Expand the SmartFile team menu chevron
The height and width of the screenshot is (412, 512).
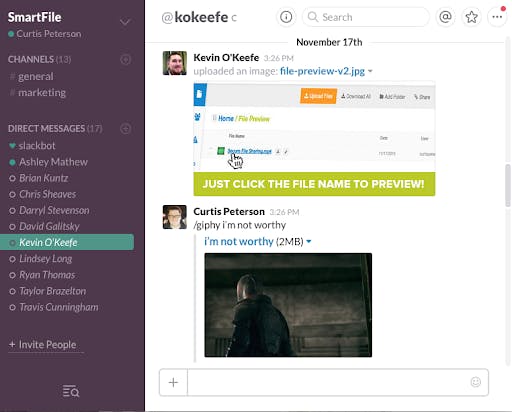125,22
